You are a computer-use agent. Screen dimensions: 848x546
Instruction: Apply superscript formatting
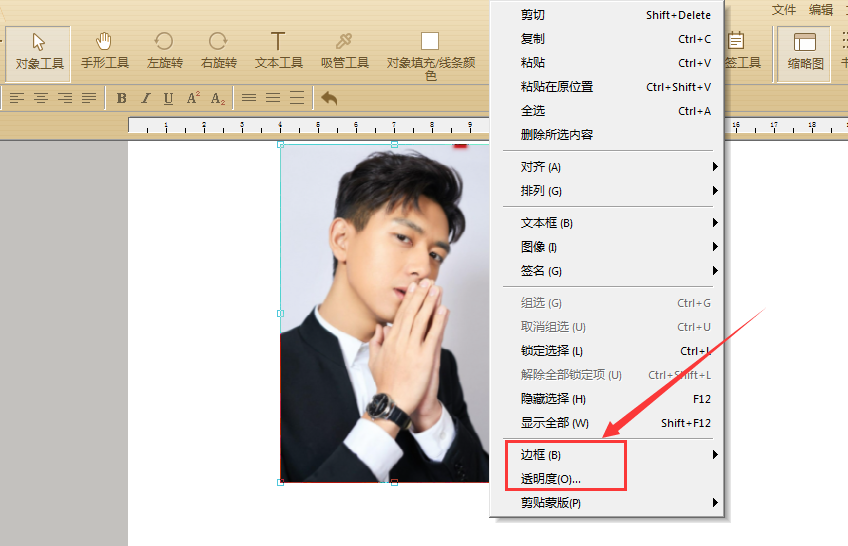(193, 98)
